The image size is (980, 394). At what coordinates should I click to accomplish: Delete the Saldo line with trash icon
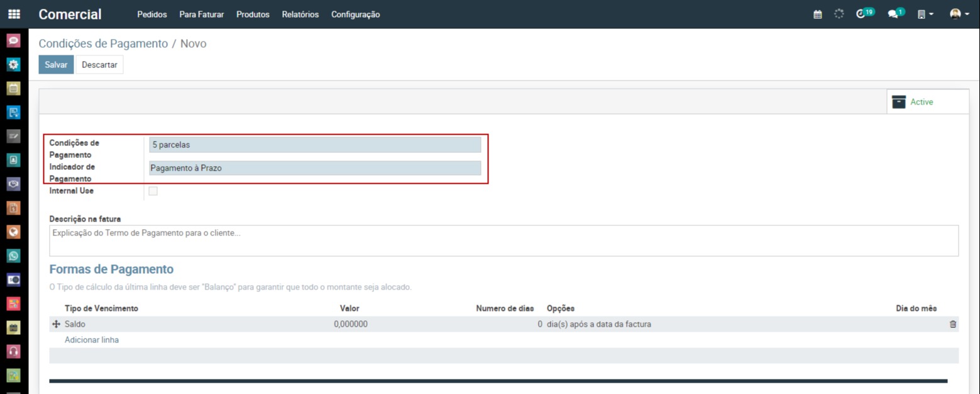pyautogui.click(x=952, y=324)
